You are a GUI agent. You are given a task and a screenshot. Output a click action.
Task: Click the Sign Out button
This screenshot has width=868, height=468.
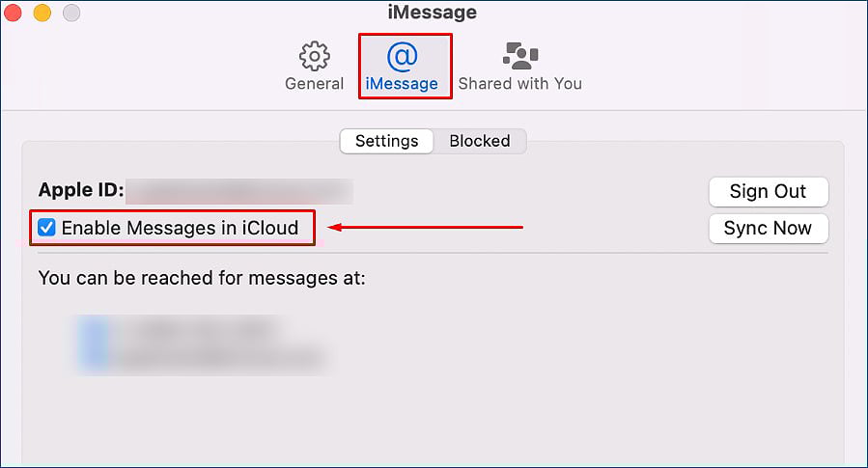point(769,191)
